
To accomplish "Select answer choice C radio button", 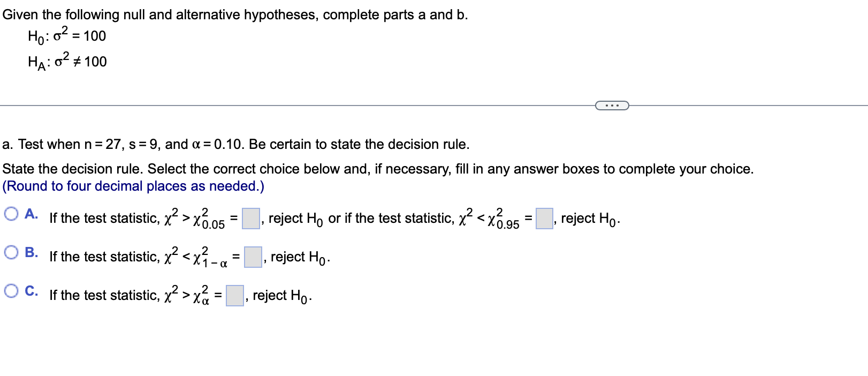I will coord(11,291).
